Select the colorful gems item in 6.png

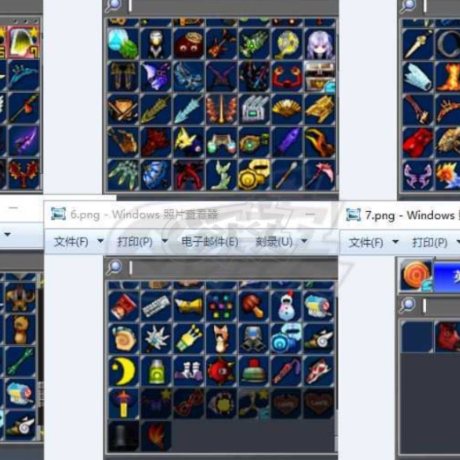click(221, 306)
